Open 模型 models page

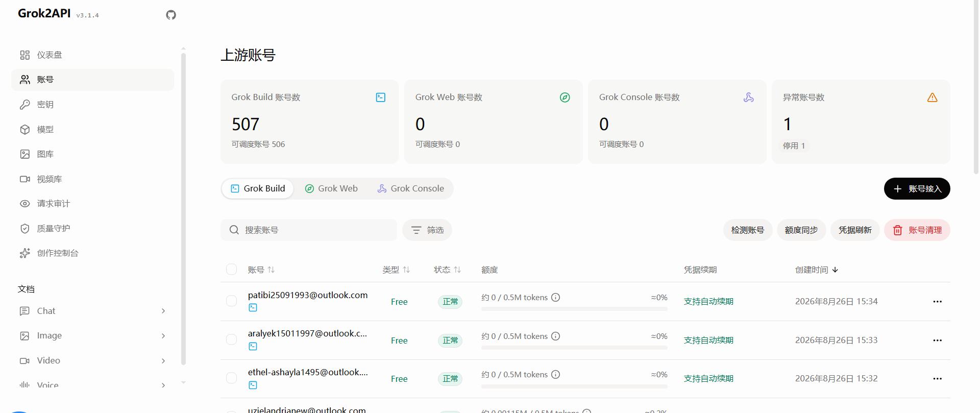tap(92, 129)
